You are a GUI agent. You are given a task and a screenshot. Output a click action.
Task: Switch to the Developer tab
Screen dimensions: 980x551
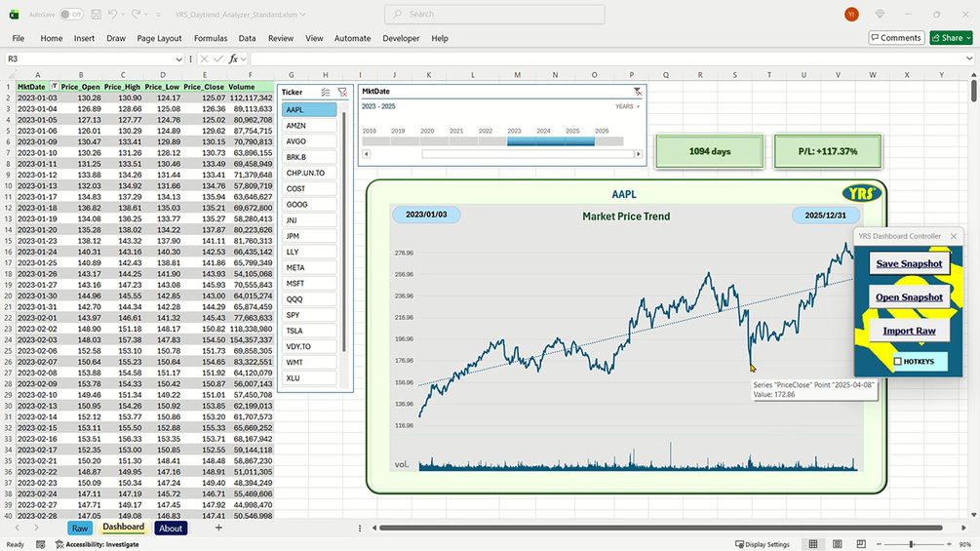[401, 38]
